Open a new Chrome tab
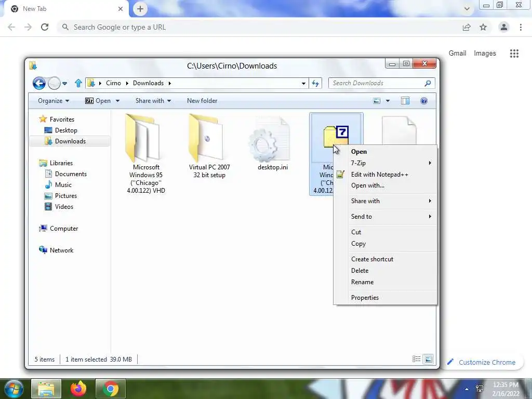Image resolution: width=532 pixels, height=399 pixels. click(140, 9)
